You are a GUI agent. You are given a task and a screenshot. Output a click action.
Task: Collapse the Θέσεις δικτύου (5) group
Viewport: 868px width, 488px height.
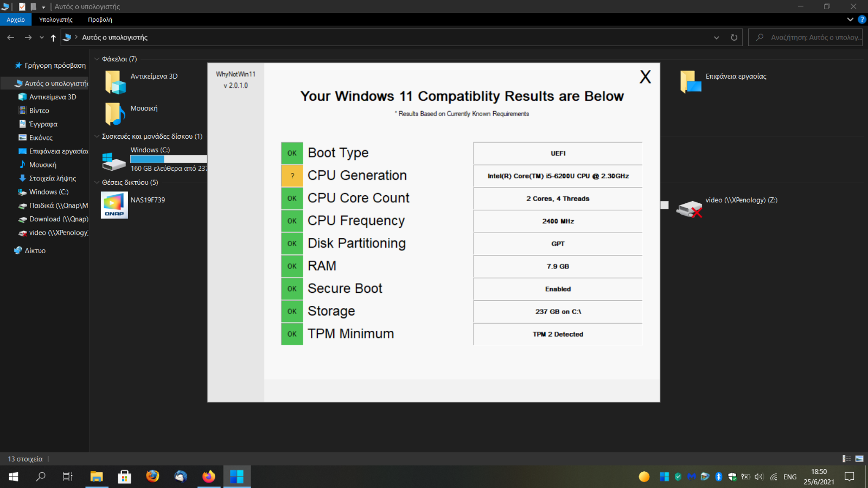[x=97, y=182]
